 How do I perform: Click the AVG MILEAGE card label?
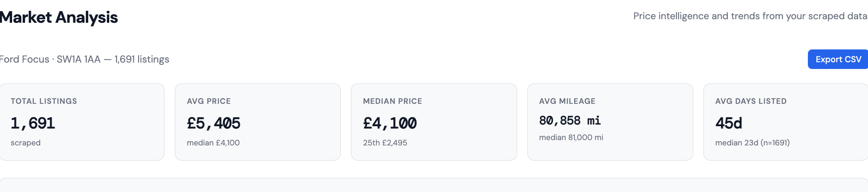pos(567,101)
